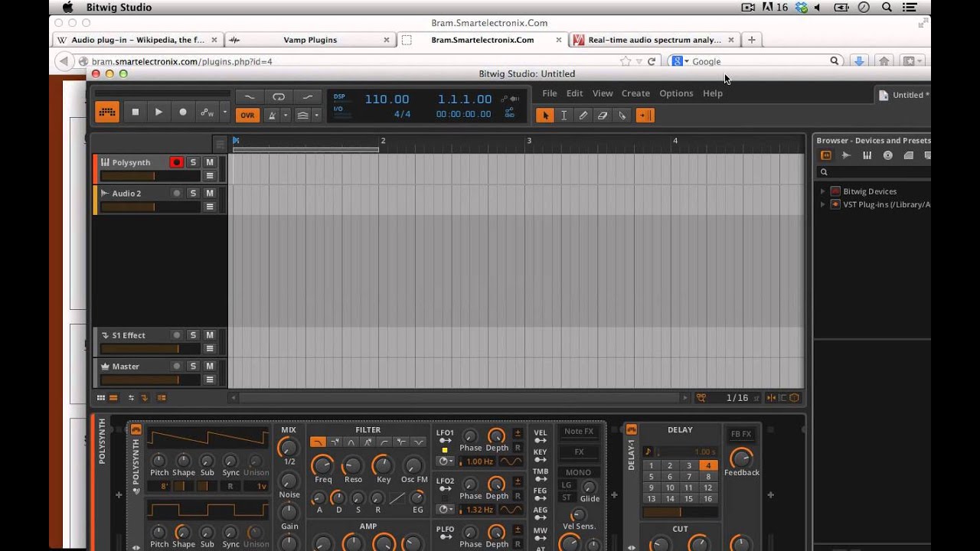Arm record on Polysynth track
The height and width of the screenshot is (551, 980).
point(176,162)
